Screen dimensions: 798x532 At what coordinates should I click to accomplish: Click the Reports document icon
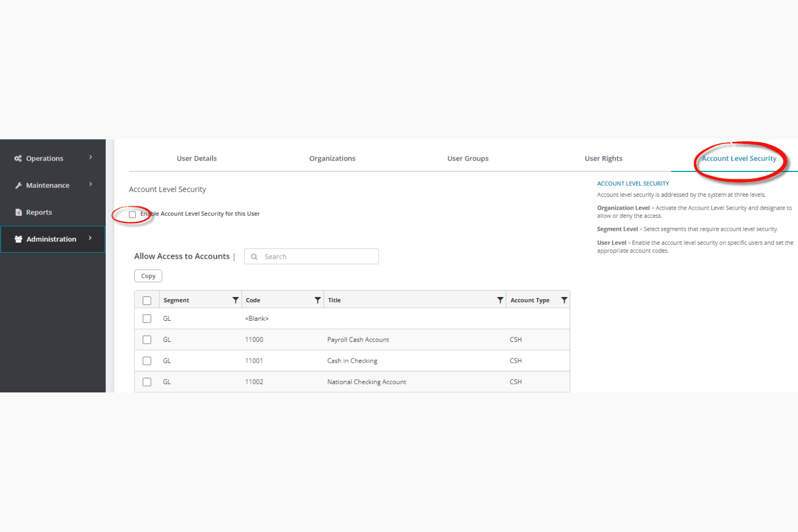click(18, 212)
